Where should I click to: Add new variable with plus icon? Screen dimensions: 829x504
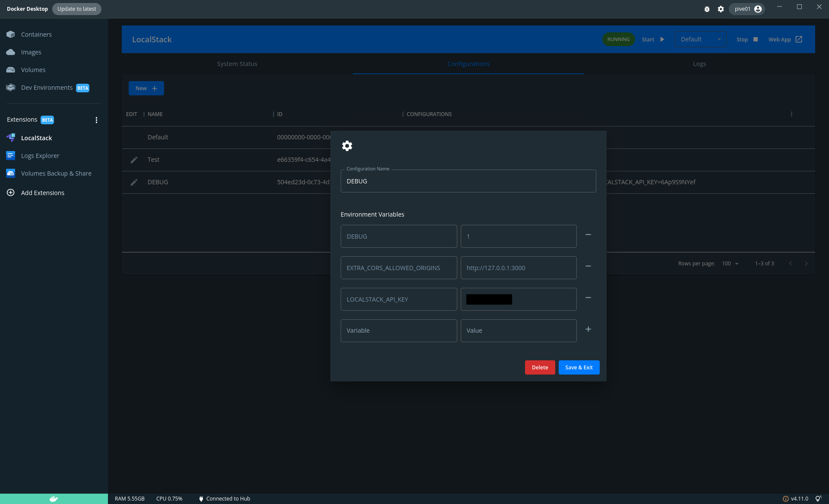point(588,329)
